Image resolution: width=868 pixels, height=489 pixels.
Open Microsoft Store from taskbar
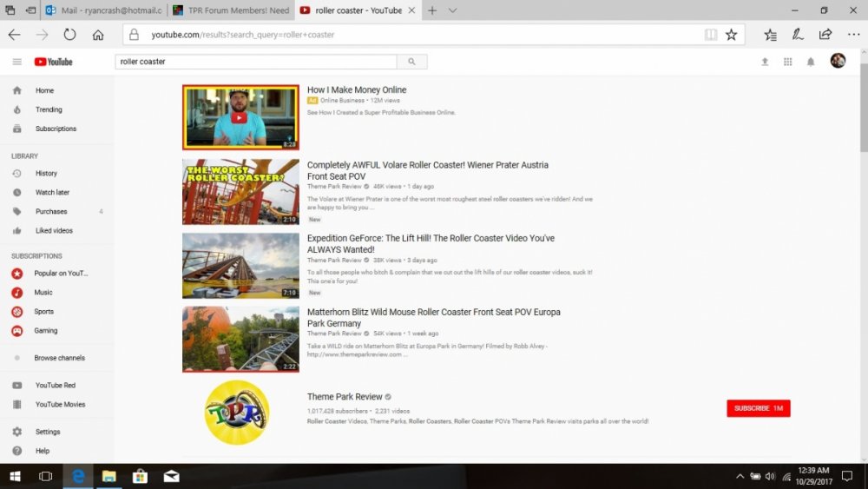click(140, 476)
